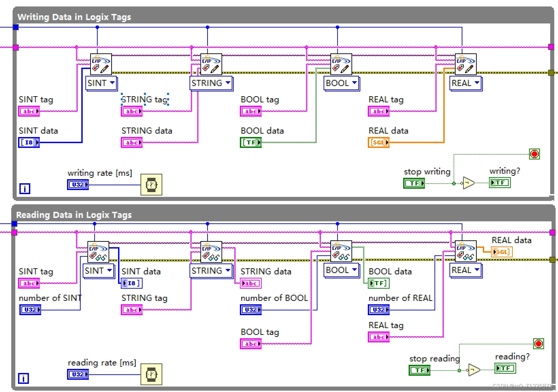This screenshot has width=558, height=392.
Task: Select the STRING Write Tag EIP VI icon
Action: point(211,65)
